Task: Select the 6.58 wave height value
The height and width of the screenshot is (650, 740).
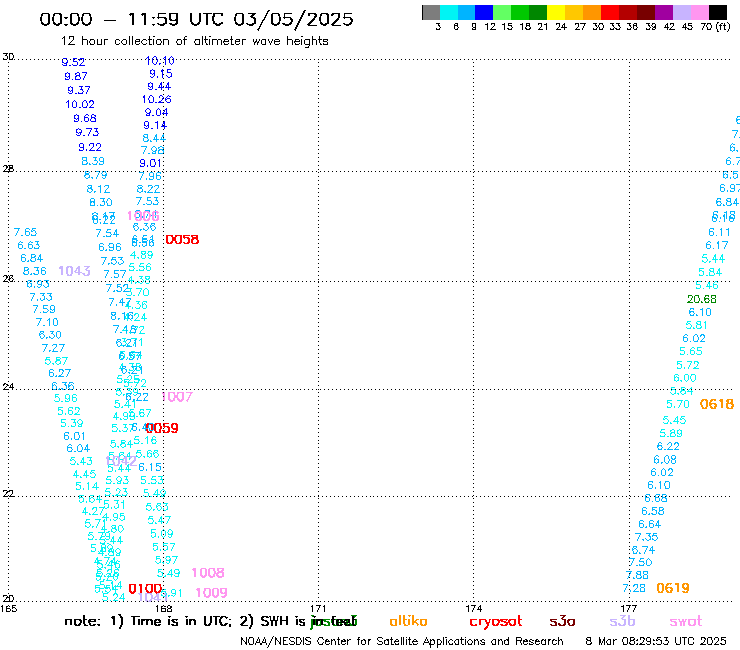Action: coord(653,511)
